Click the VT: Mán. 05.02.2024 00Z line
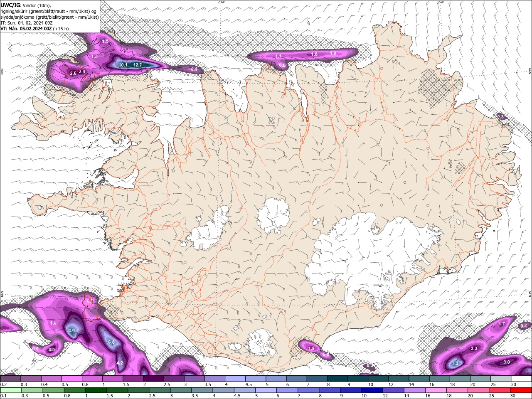 [35, 29]
